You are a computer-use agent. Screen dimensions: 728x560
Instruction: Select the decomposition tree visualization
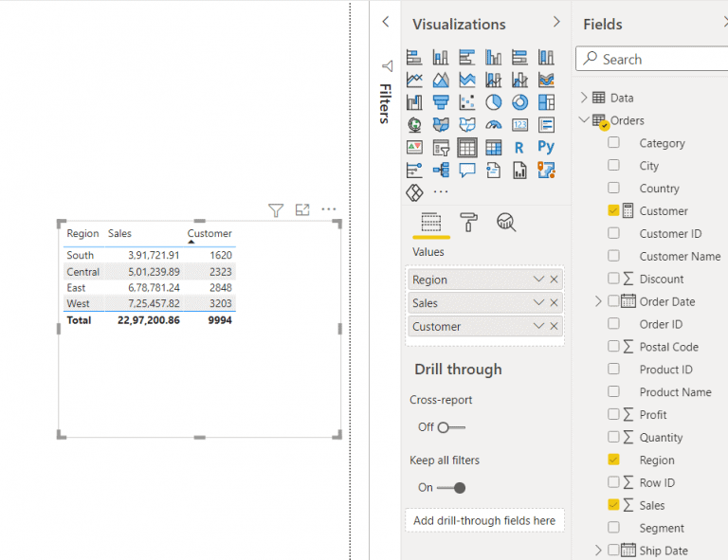coord(441,171)
